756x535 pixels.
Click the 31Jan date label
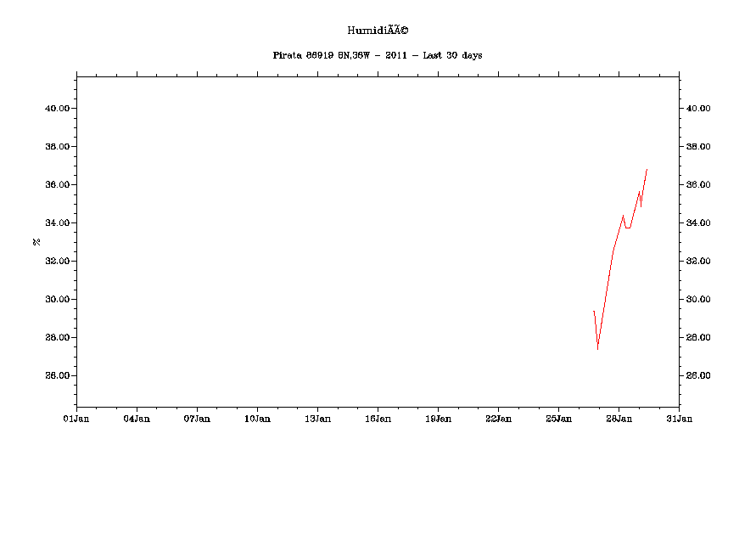coord(679,419)
